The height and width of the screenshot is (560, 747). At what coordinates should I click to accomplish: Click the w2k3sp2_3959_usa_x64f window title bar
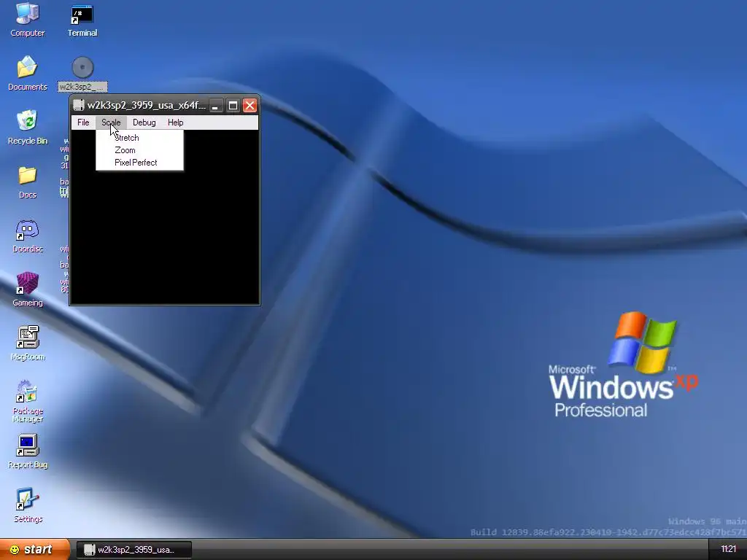point(146,105)
